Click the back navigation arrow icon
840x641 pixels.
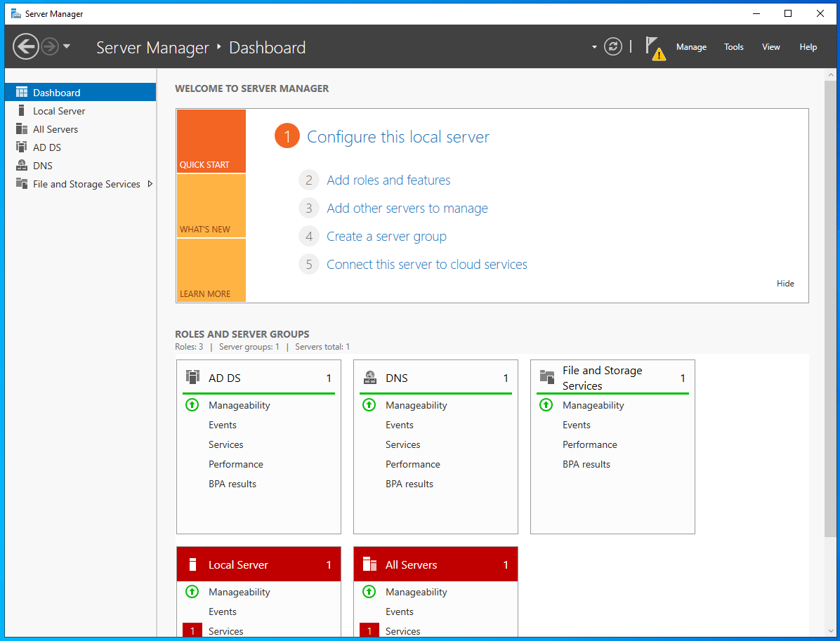click(25, 47)
